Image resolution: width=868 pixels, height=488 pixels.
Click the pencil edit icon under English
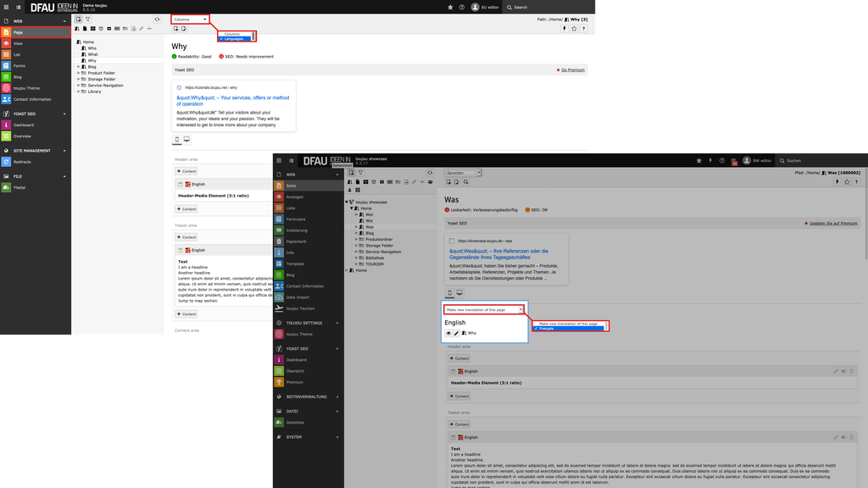click(x=455, y=334)
